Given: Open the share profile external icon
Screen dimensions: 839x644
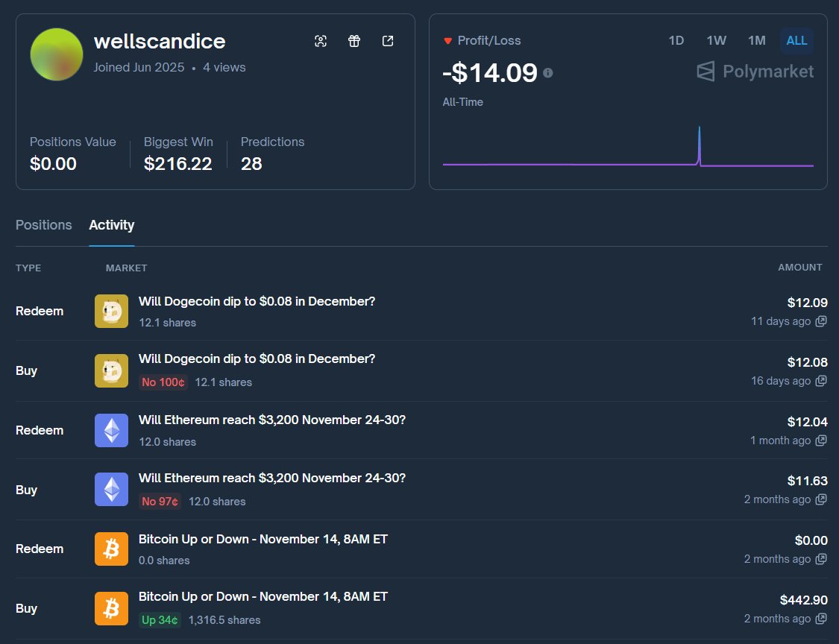Looking at the screenshot, I should tap(388, 41).
